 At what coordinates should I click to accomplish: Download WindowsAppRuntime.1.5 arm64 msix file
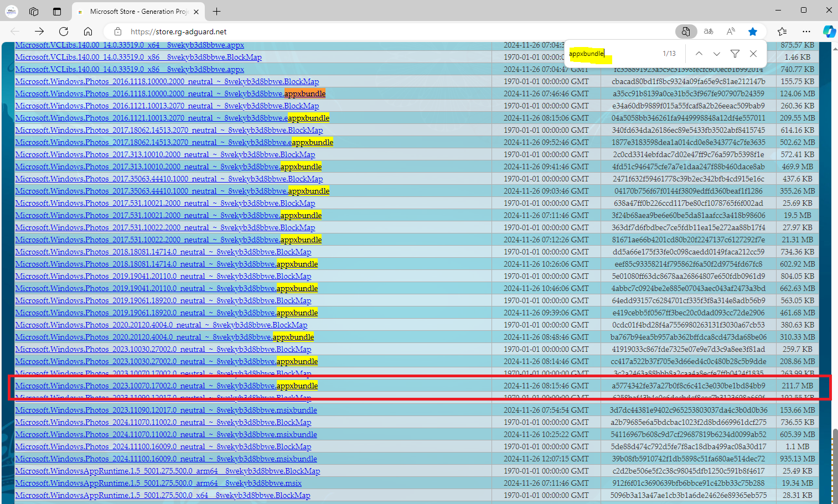(158, 483)
